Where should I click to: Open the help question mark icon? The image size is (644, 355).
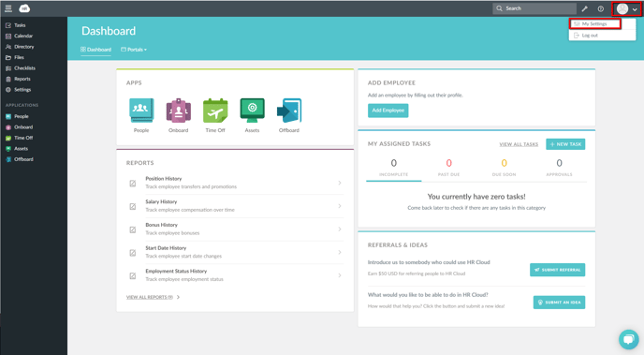coord(600,8)
